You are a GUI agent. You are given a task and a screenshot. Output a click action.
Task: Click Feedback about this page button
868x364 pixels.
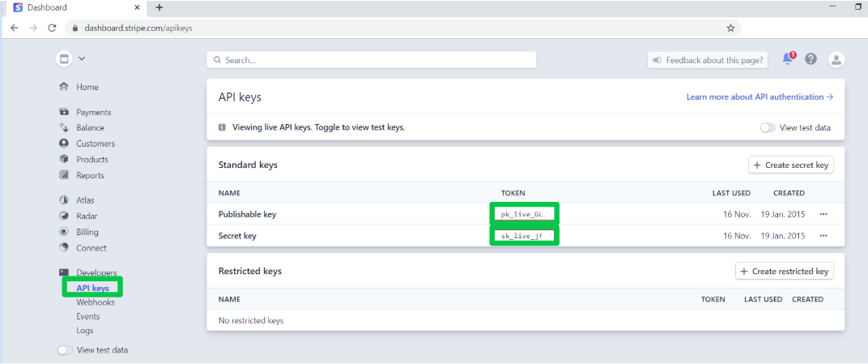tap(708, 60)
